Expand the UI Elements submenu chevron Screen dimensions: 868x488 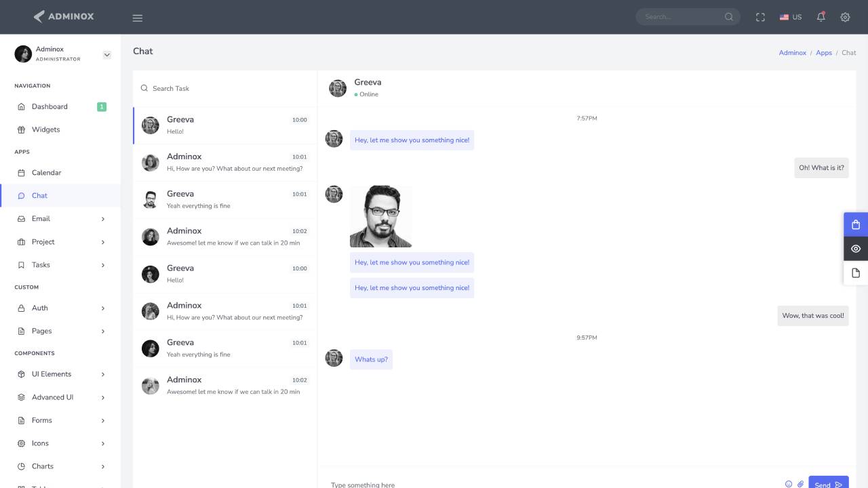pyautogui.click(x=103, y=374)
